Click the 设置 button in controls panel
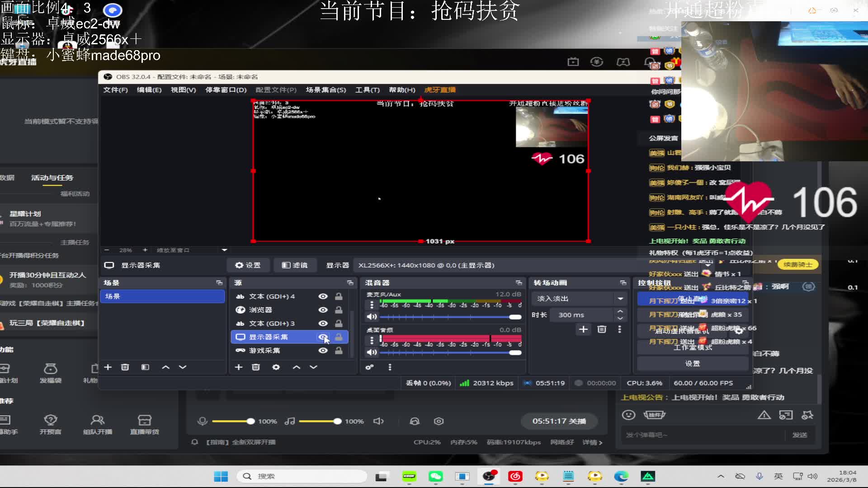Image resolution: width=868 pixels, height=488 pixels. [x=692, y=363]
